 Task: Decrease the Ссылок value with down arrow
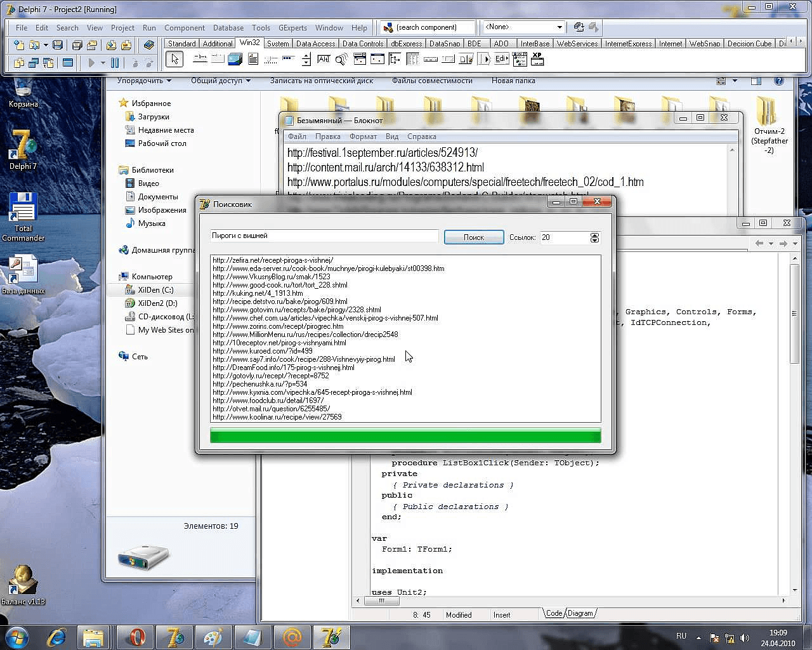594,241
